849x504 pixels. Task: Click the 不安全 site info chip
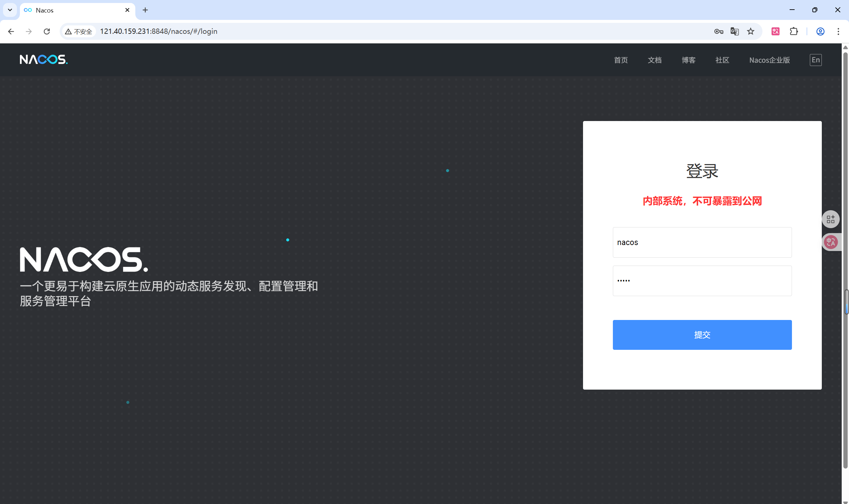[79, 31]
